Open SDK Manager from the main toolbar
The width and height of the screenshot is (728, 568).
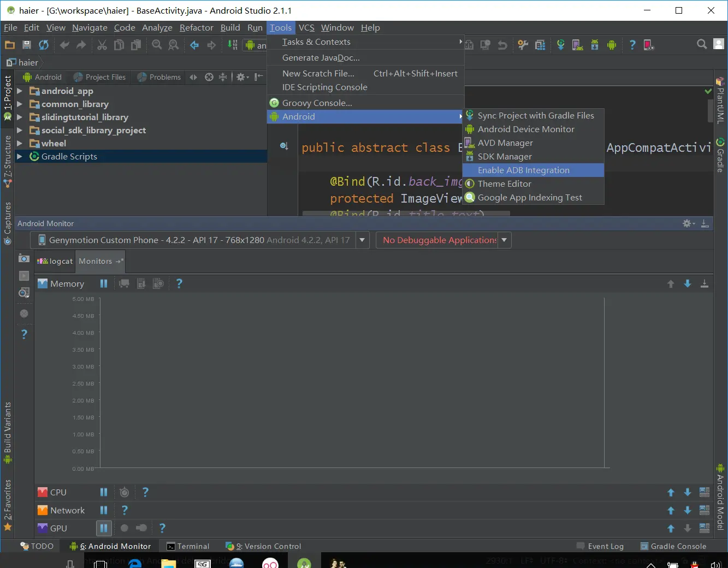595,45
